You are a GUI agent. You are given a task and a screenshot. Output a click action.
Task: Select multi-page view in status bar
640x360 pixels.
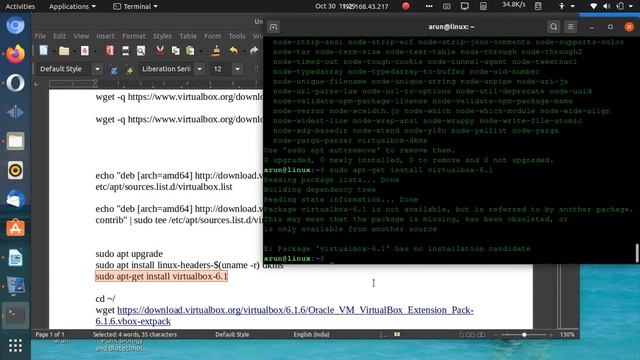[471, 334]
